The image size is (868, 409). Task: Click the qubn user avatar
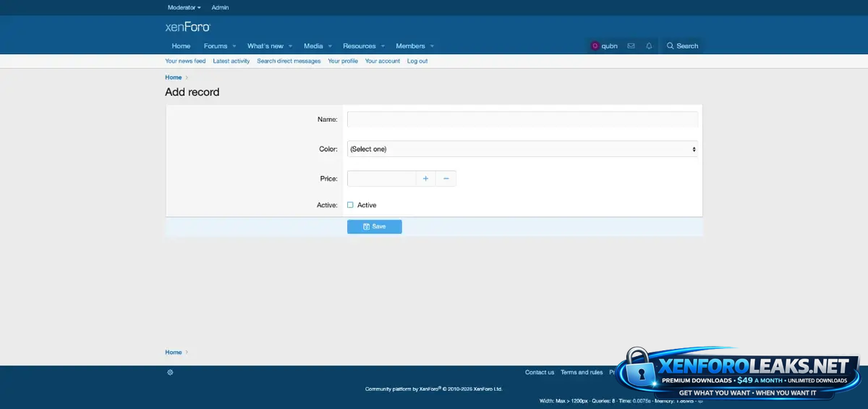(595, 46)
